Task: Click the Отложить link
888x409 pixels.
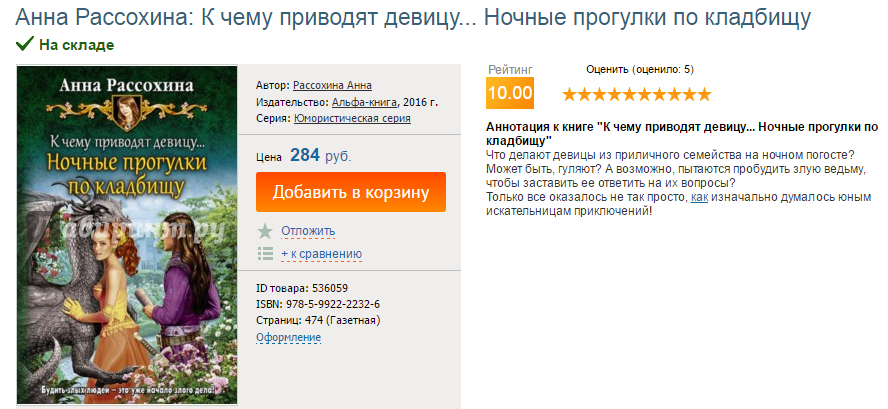Action: click(308, 231)
